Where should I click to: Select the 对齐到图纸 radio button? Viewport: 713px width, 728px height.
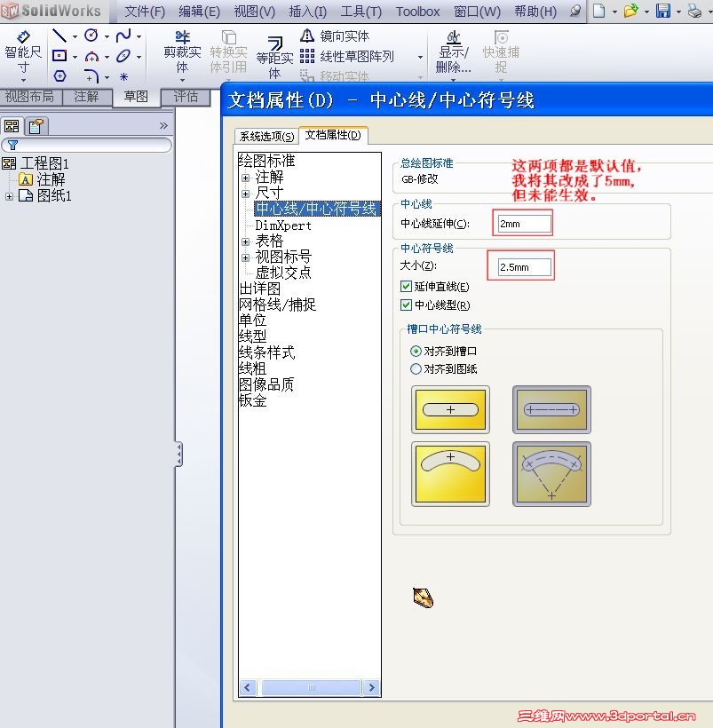coord(416,369)
